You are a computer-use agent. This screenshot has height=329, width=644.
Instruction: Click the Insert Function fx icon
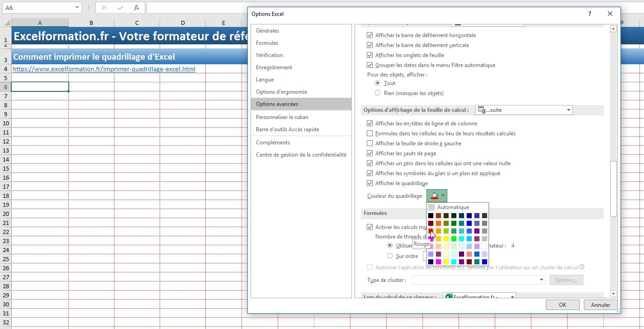(x=136, y=8)
